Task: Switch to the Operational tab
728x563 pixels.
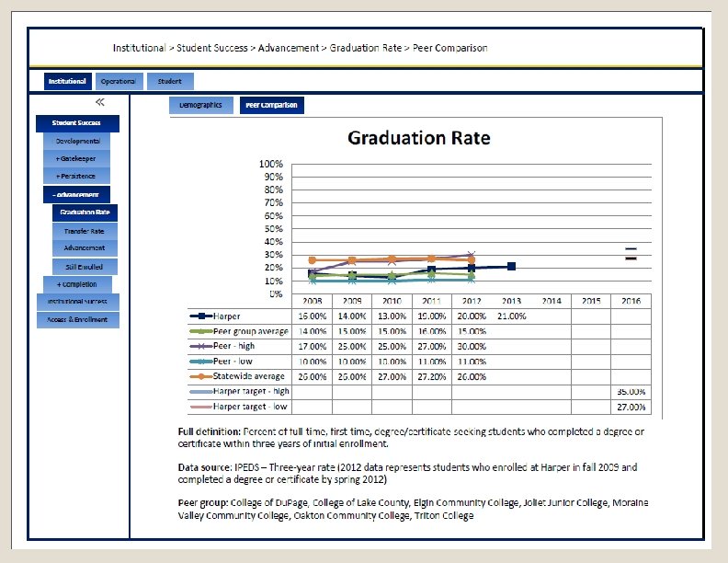Action: (119, 81)
